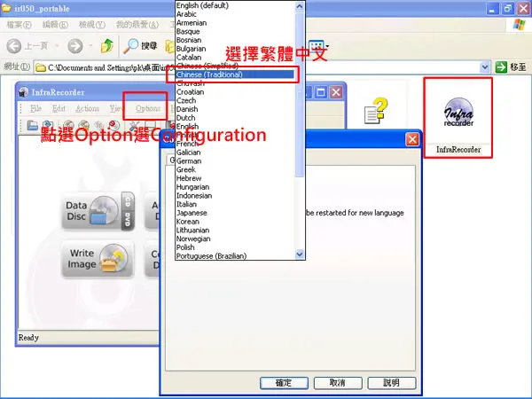
Task: Click the language list scroll-down arrow
Action: (x=300, y=254)
